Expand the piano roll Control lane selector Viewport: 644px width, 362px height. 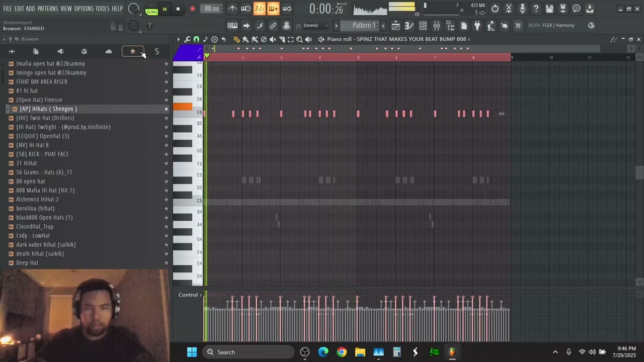pyautogui.click(x=190, y=295)
